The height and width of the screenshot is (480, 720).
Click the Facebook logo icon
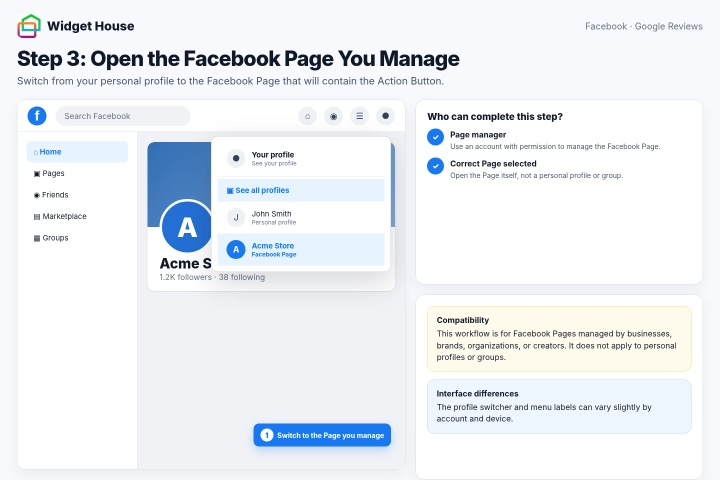point(37,116)
